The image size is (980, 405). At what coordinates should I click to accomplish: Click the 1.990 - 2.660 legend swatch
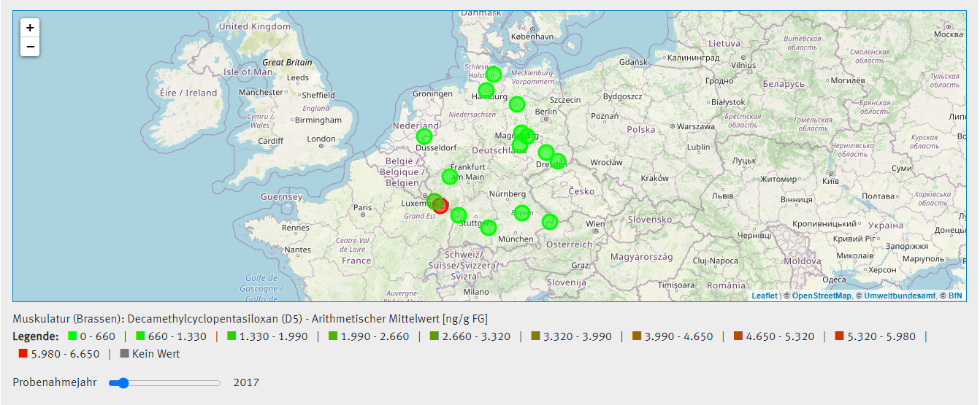(333, 336)
